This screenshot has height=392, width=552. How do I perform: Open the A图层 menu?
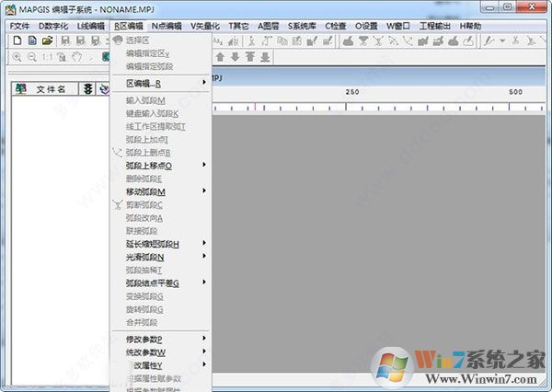[x=269, y=26]
